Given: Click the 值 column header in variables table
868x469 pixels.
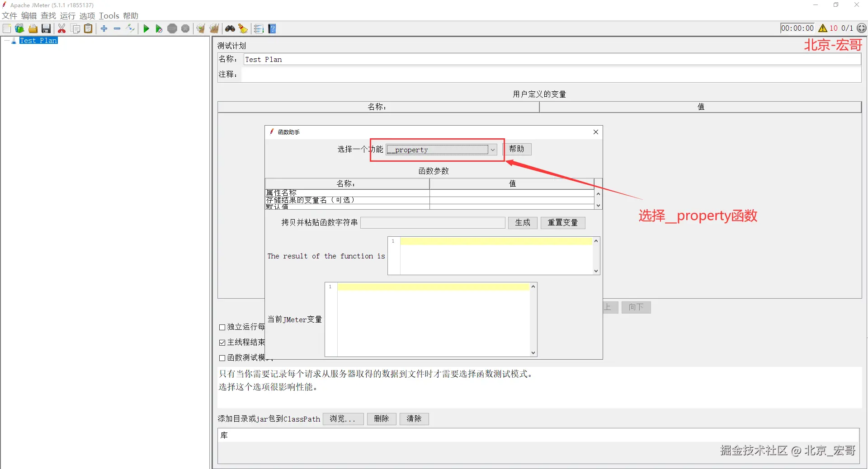Looking at the screenshot, I should pos(700,107).
